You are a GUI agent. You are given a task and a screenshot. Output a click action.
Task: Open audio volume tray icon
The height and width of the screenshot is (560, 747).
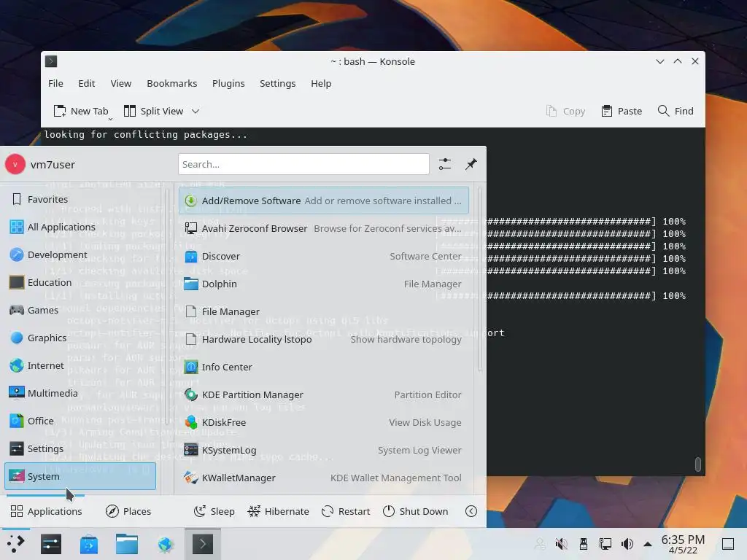(x=627, y=544)
